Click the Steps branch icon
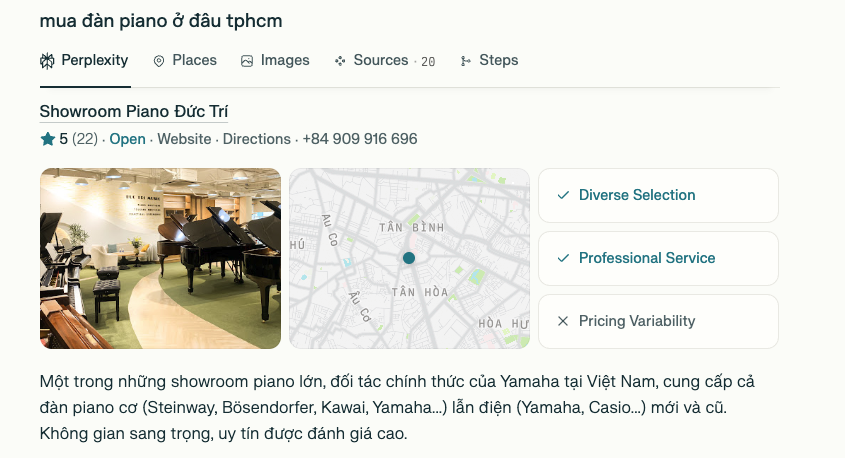Screen dimensions: 845x458 [466, 61]
